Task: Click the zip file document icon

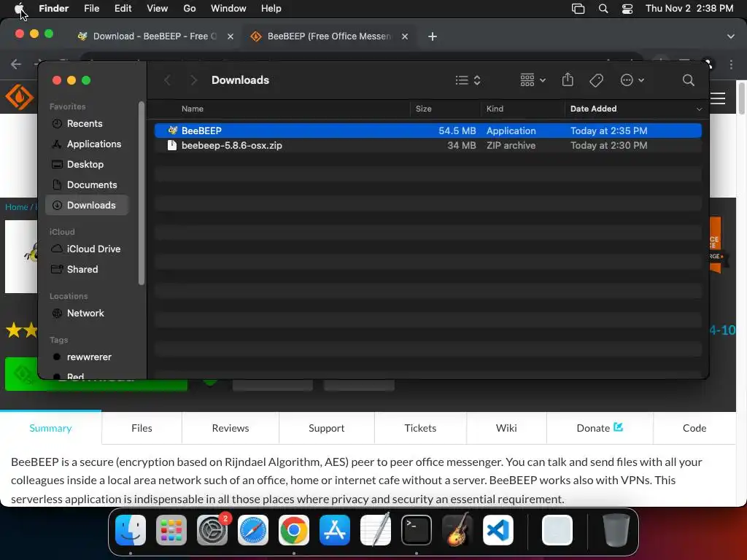Action: coord(172,145)
